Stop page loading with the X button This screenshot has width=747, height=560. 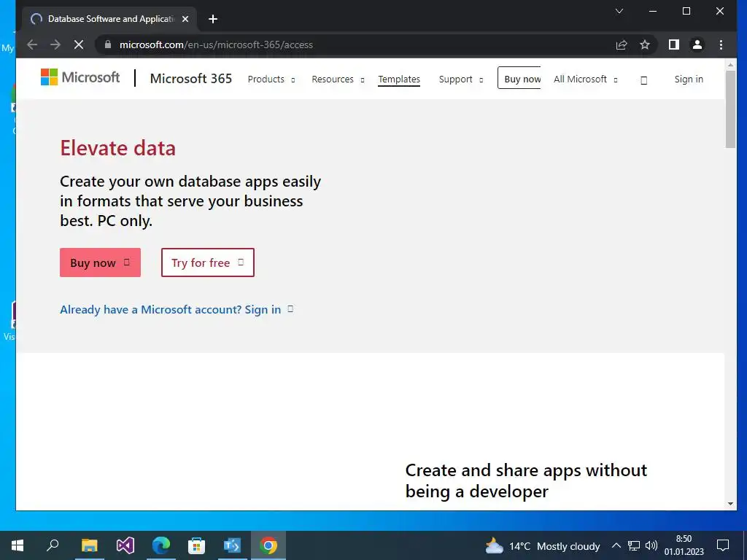(79, 44)
